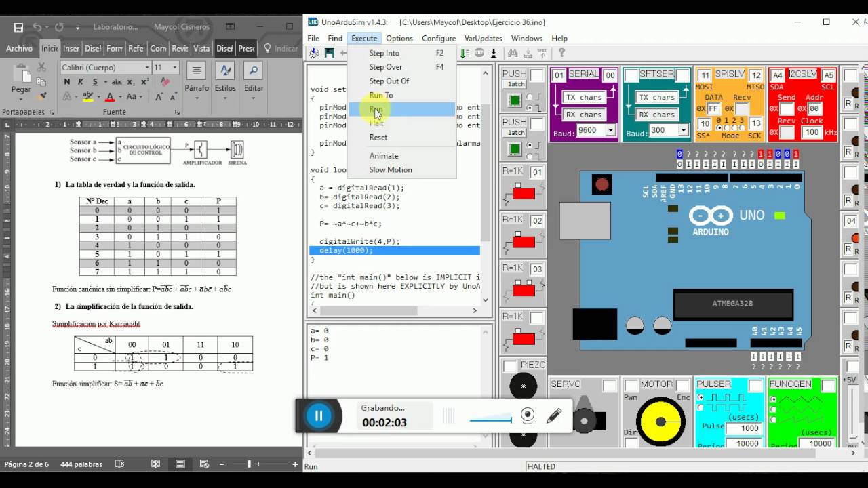The height and width of the screenshot is (488, 868).
Task: Apply bold (N) formatting in Word
Action: click(67, 82)
